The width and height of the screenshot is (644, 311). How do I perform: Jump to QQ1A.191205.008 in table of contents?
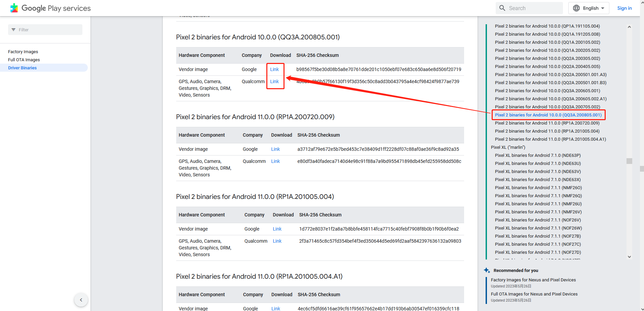pos(547,34)
